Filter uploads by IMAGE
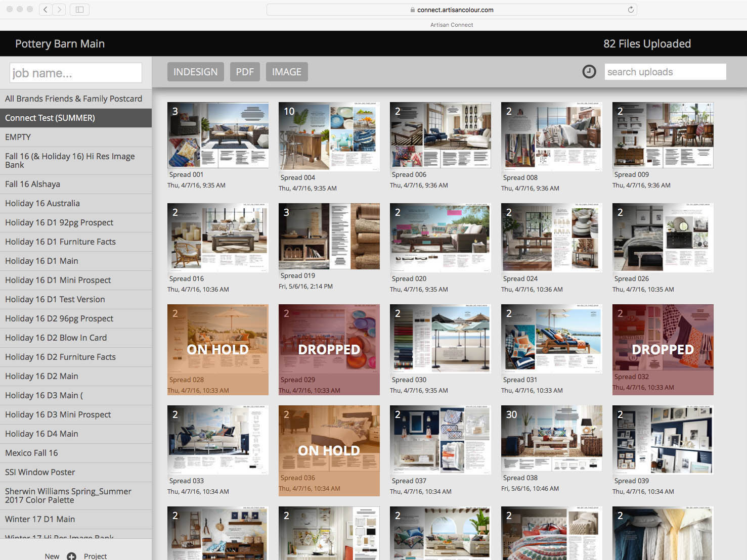The width and height of the screenshot is (747, 560). (287, 72)
